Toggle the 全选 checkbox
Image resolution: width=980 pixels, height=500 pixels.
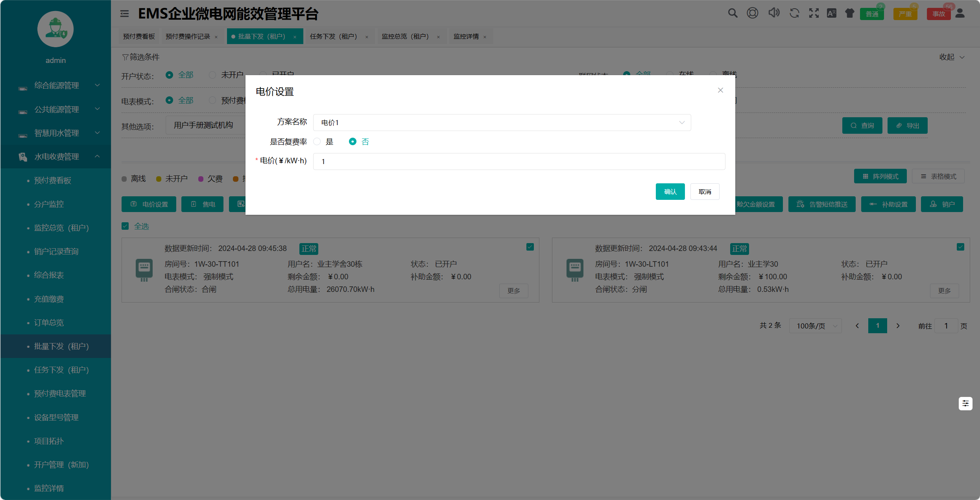pyautogui.click(x=125, y=226)
